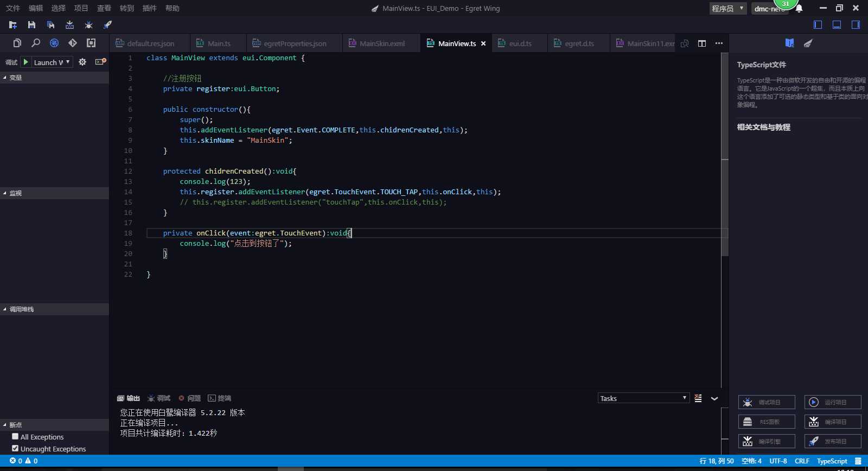
Task: Switch to the default.res.json tab
Action: pyautogui.click(x=150, y=43)
